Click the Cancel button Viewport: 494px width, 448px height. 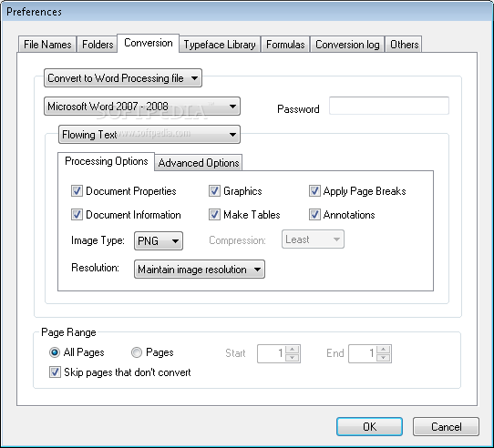446,426
